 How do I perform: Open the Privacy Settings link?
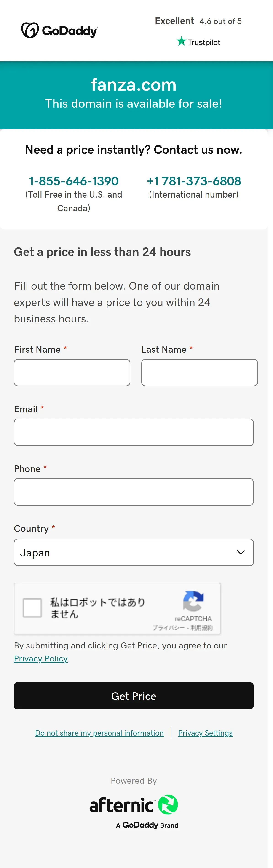[x=205, y=733]
